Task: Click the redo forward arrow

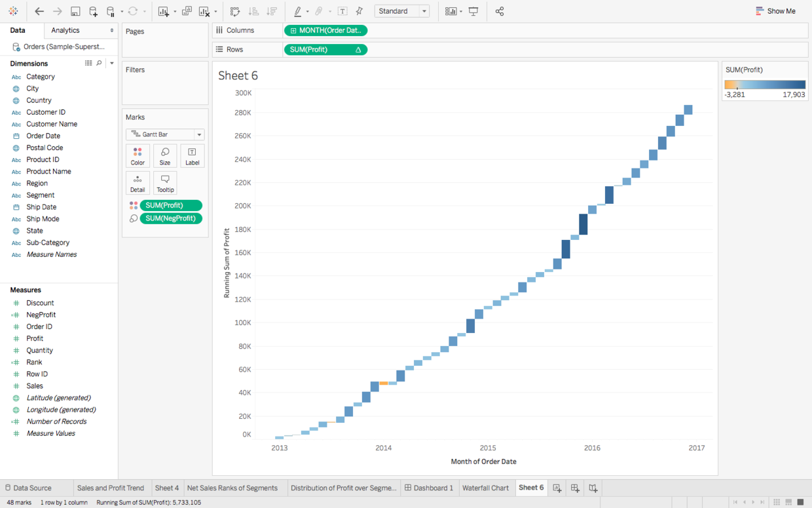Action: pyautogui.click(x=57, y=11)
